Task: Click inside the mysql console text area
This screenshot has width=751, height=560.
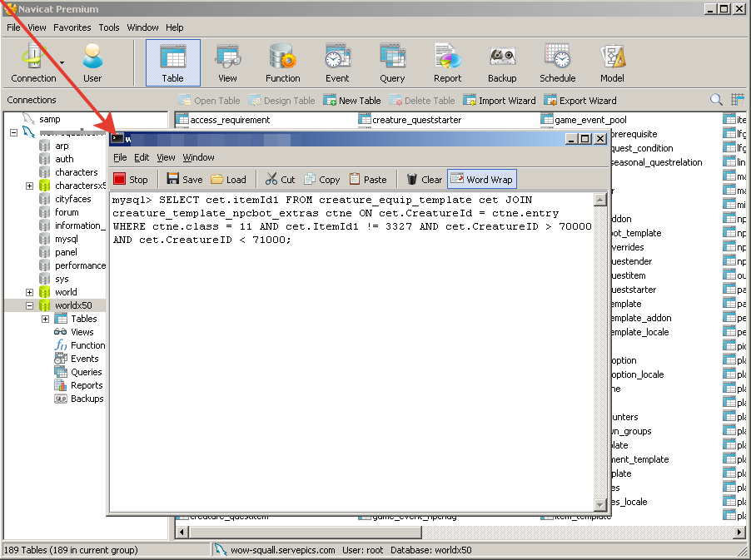Action: tap(351, 352)
